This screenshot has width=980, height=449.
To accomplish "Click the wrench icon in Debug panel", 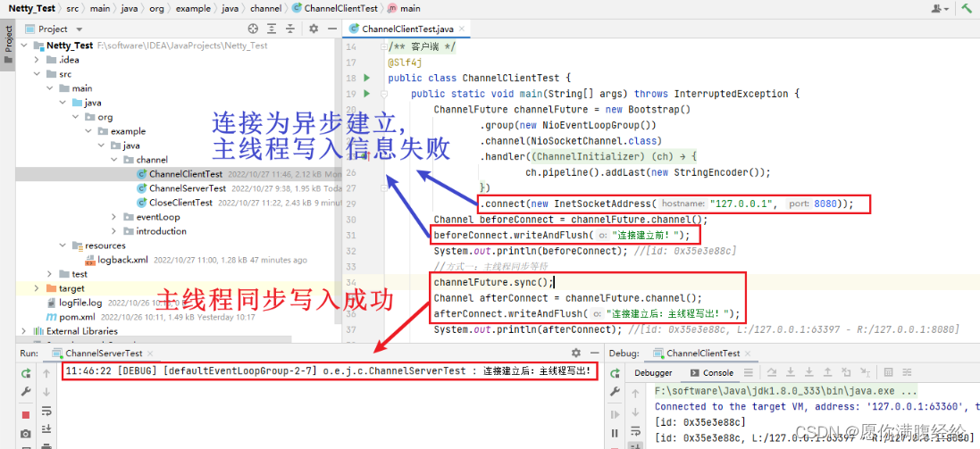I will tap(615, 392).
